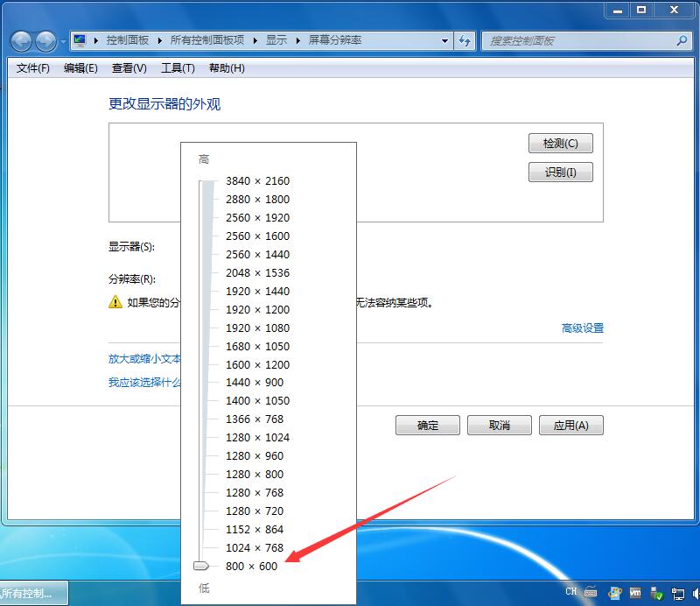Image resolution: width=700 pixels, height=606 pixels.
Task: Click the Refresh icon in the address bar
Action: (465, 40)
